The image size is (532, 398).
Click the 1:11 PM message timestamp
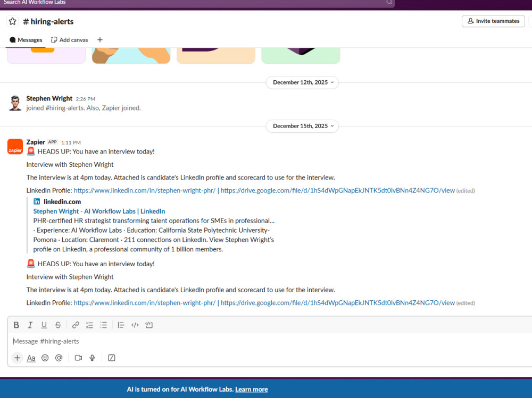(x=71, y=143)
